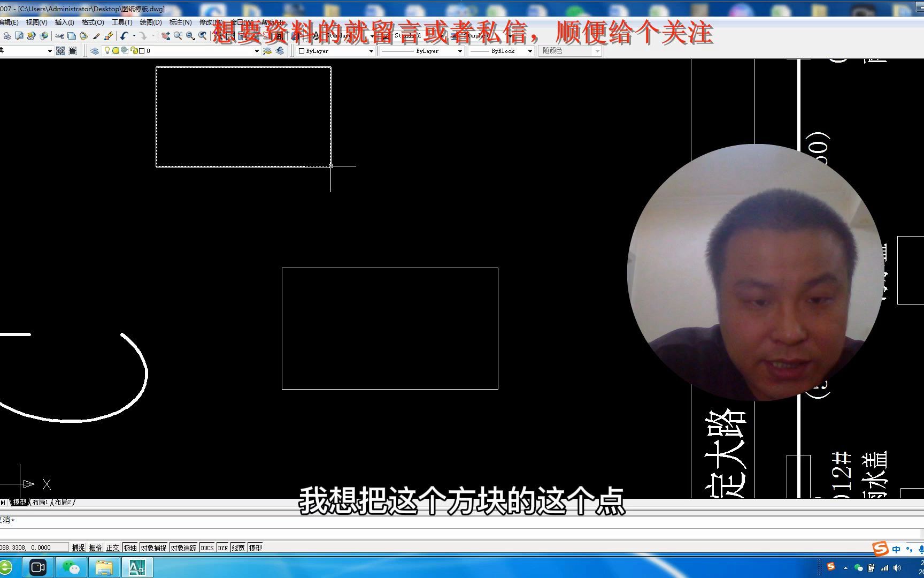Open the Layer Properties Manager icon

point(94,51)
